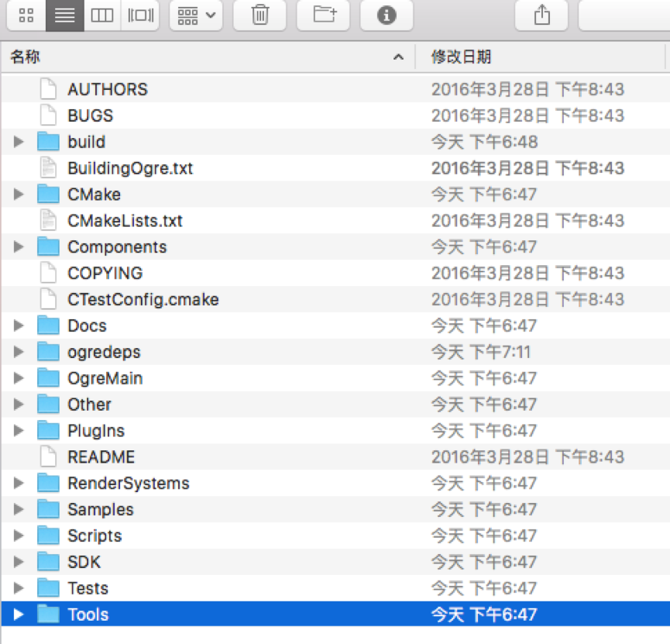Select the COPYING file name
Viewport: 670px width, 644px height.
coord(105,274)
